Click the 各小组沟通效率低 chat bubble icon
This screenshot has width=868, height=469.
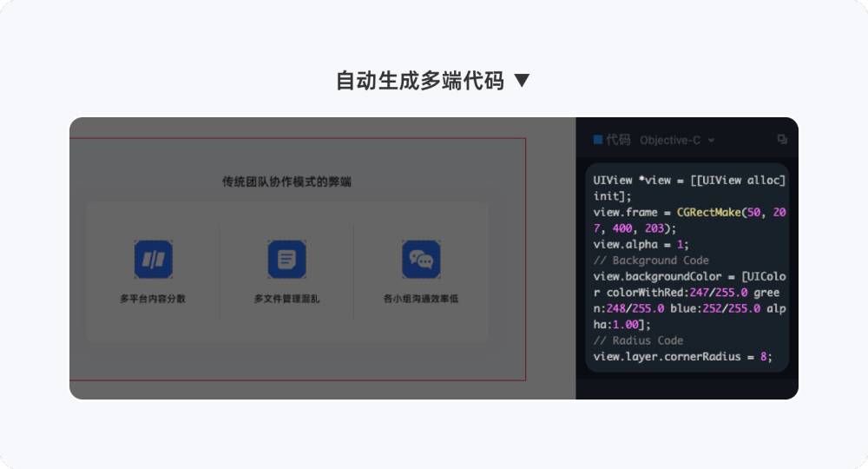coord(421,259)
